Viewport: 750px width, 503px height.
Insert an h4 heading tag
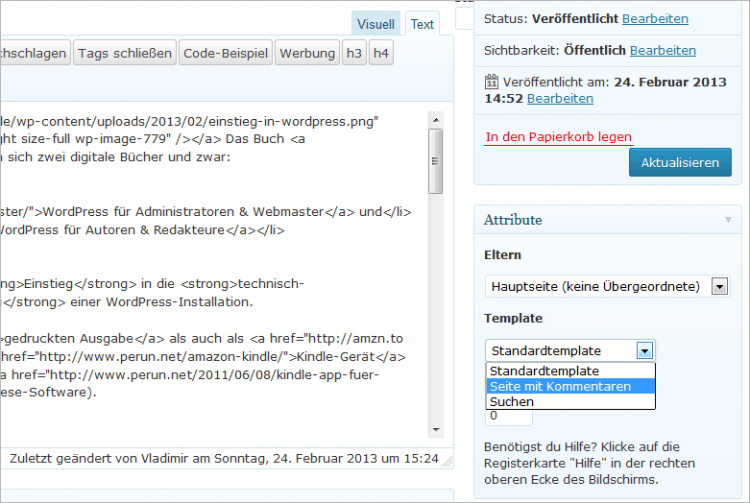(382, 53)
